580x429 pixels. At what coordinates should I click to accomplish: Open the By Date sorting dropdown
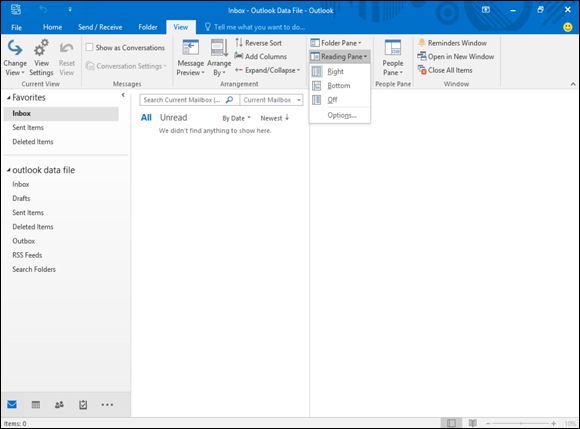(236, 118)
